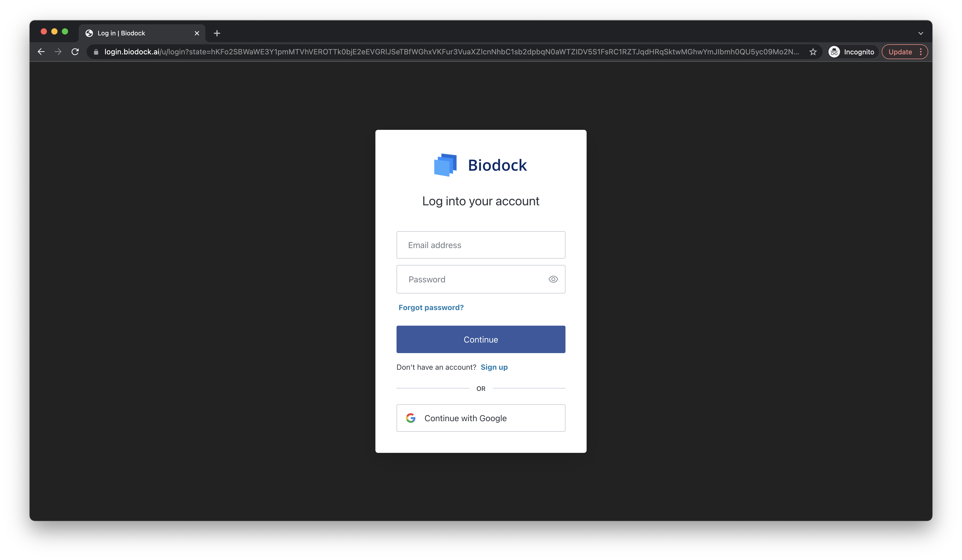The image size is (962, 560).
Task: Toggle password visibility eye icon
Action: tap(552, 279)
